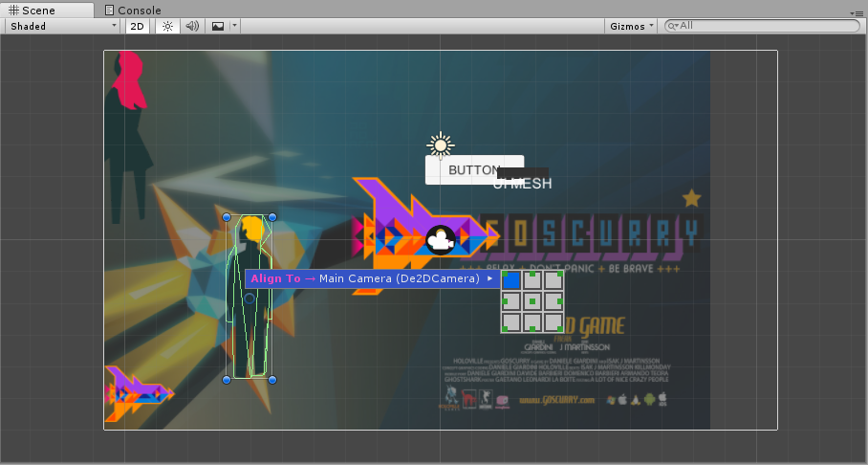Choose bottom-left alignment cell
This screenshot has height=465, width=868.
coord(510,322)
